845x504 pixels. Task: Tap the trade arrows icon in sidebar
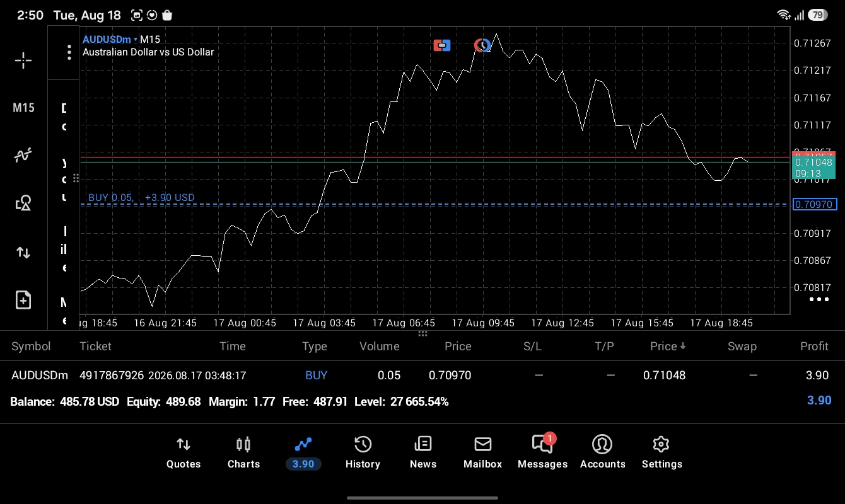(23, 253)
